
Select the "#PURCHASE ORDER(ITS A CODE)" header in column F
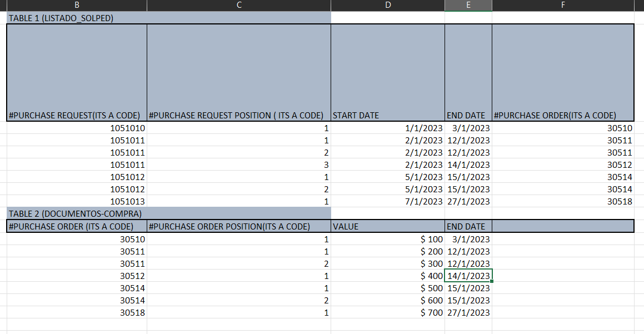pyautogui.click(x=563, y=72)
